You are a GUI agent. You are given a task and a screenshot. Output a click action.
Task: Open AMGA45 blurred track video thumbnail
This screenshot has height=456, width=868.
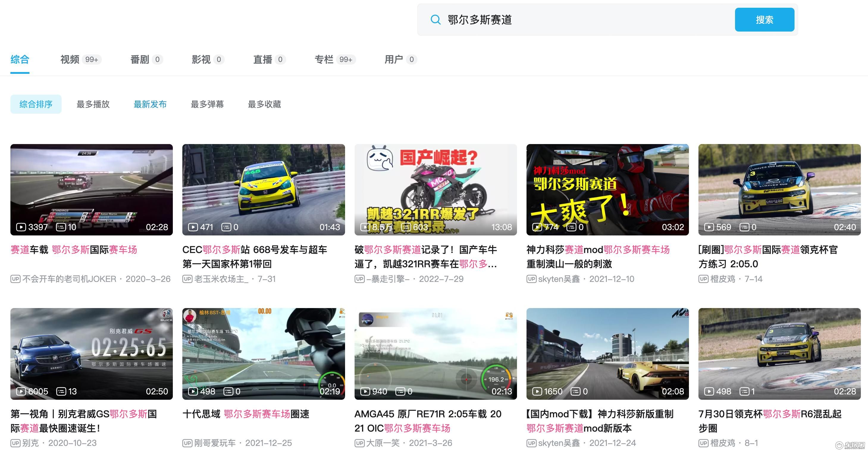436,354
